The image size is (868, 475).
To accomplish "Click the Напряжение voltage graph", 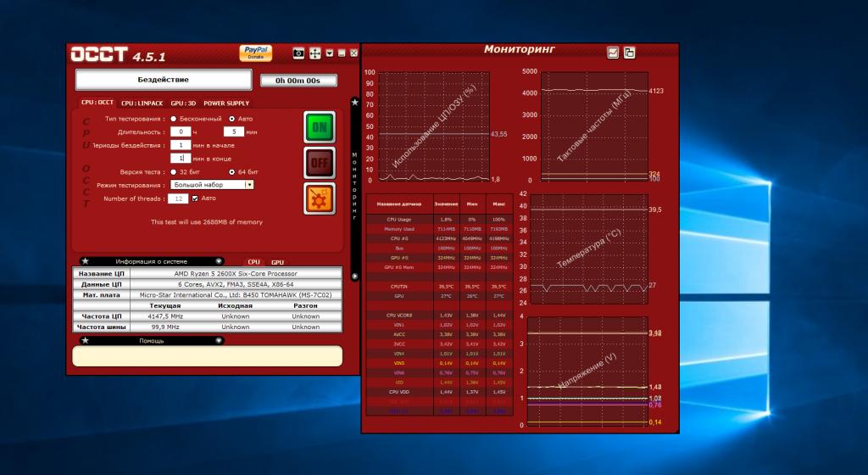I will pyautogui.click(x=587, y=371).
